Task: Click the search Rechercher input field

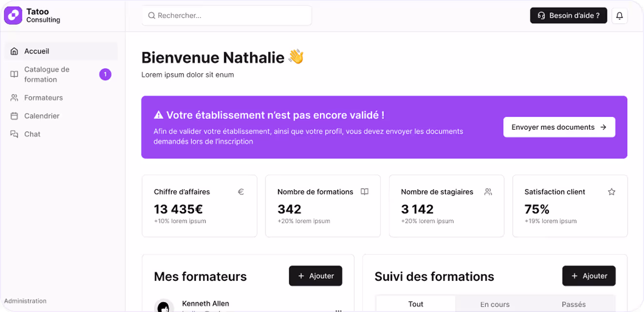Action: pos(226,15)
